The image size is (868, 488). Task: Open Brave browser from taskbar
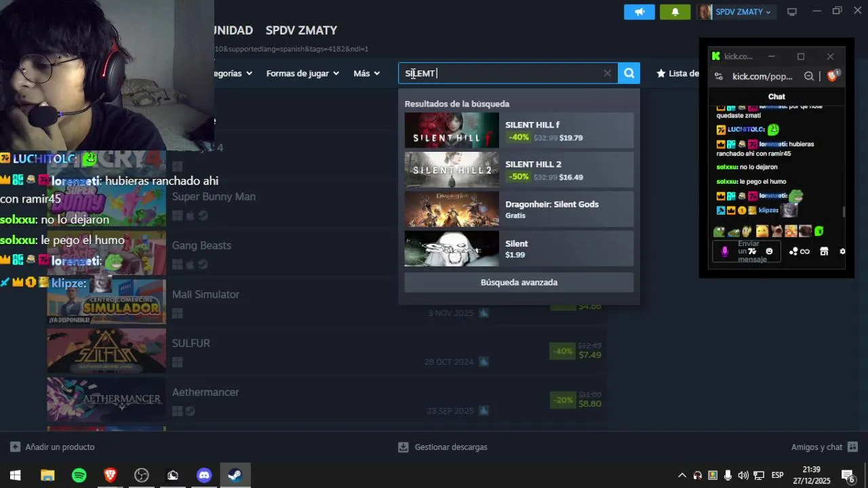pos(110,476)
